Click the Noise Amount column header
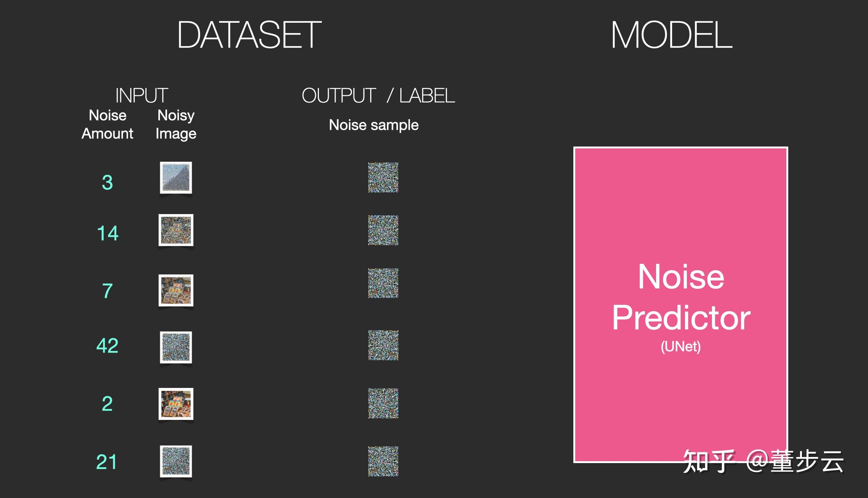Screen dimensions: 868x498 coord(107,124)
